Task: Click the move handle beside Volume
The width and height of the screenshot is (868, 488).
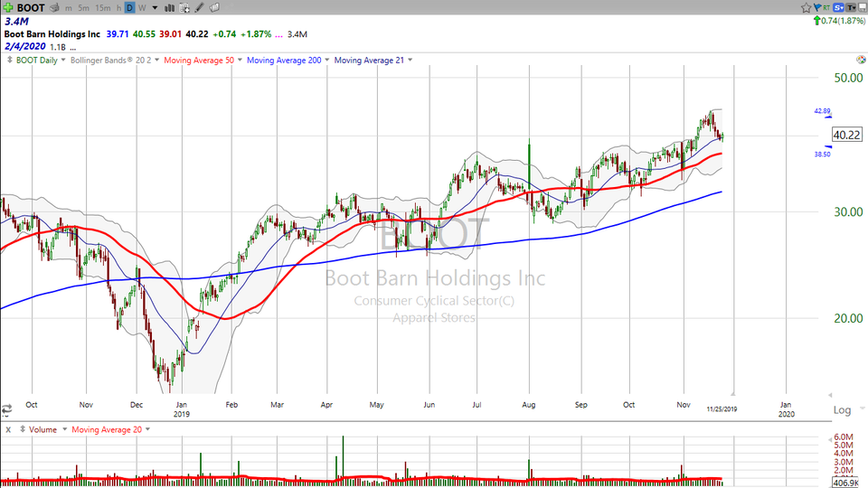Action: click(23, 429)
